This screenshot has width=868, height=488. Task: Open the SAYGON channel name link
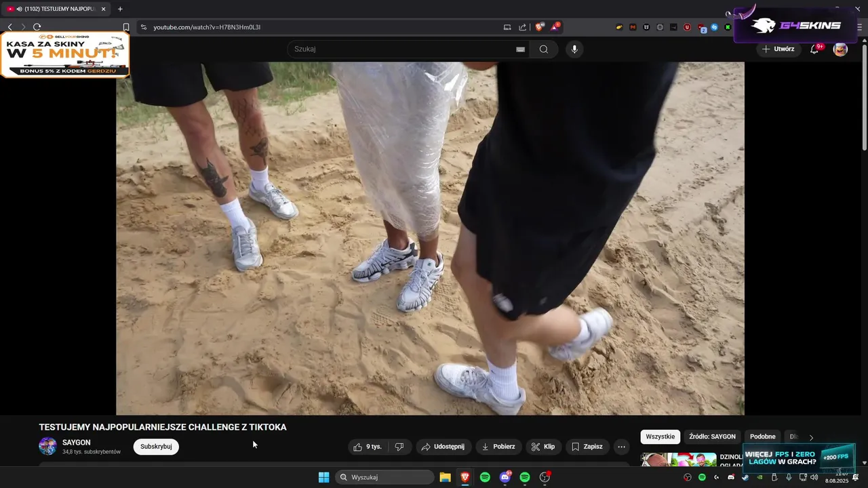[x=77, y=443]
